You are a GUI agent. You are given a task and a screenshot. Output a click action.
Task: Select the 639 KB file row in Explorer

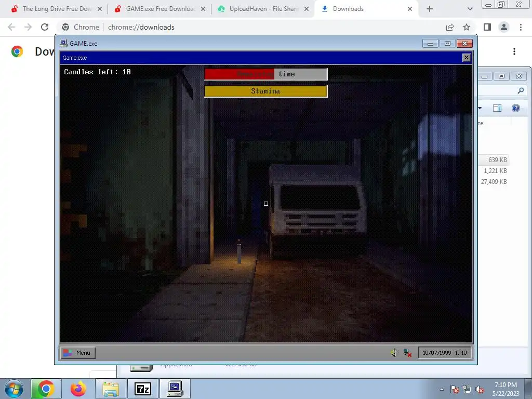pos(494,160)
